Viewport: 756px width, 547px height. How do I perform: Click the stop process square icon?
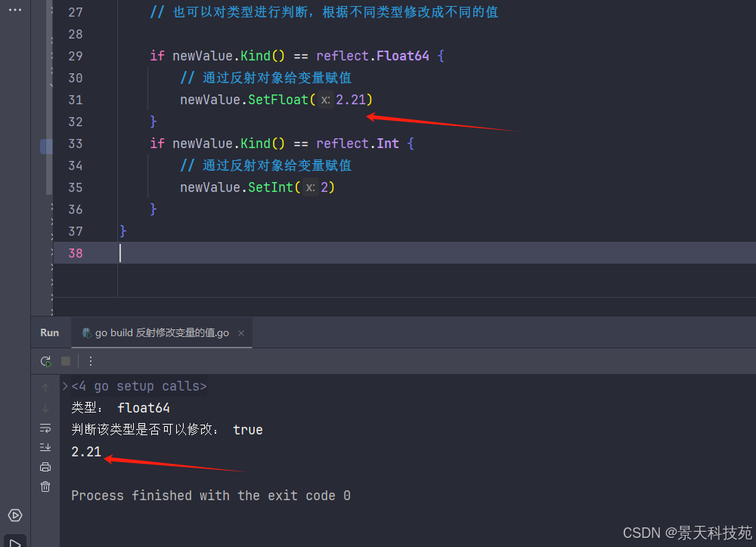[x=66, y=361]
